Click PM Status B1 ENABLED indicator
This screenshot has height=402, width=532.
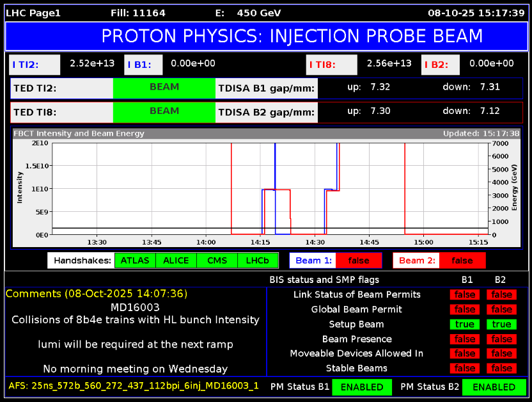(362, 387)
